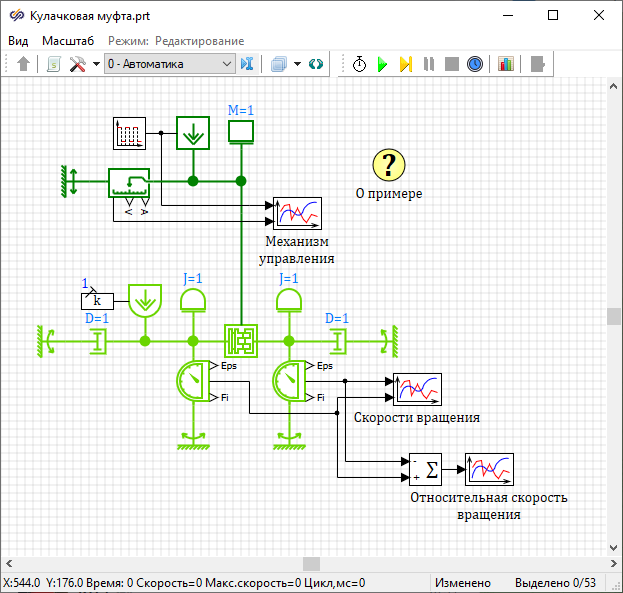Expand the arrow next to tools icon
This screenshot has width=623, height=593.
click(96, 64)
